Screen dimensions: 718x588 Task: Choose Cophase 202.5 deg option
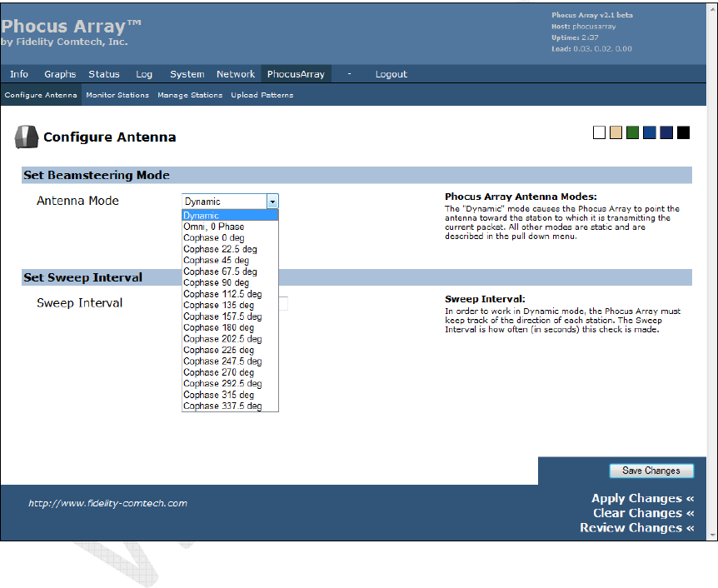point(230,339)
